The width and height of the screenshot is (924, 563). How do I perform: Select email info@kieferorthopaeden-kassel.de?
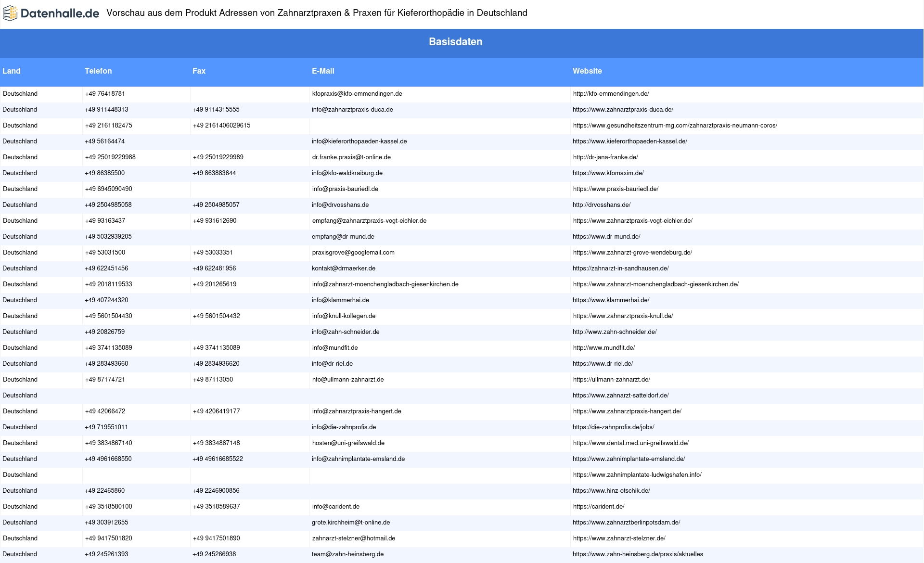[359, 141]
